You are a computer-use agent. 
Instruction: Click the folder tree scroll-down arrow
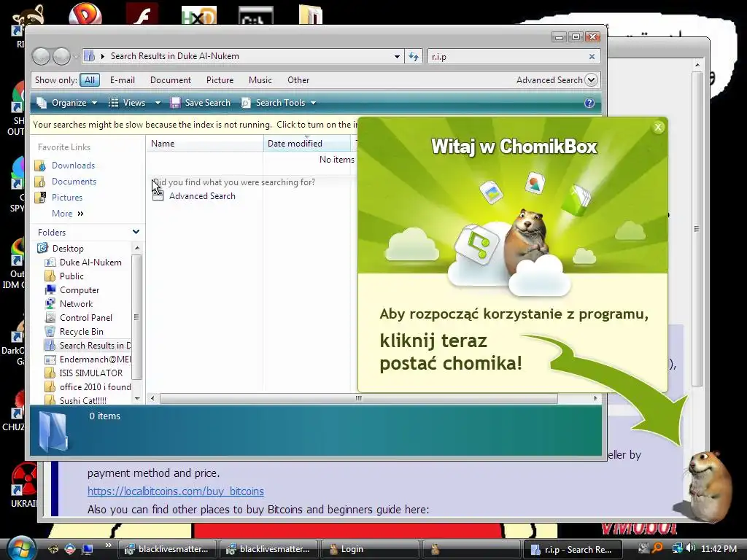(x=137, y=399)
